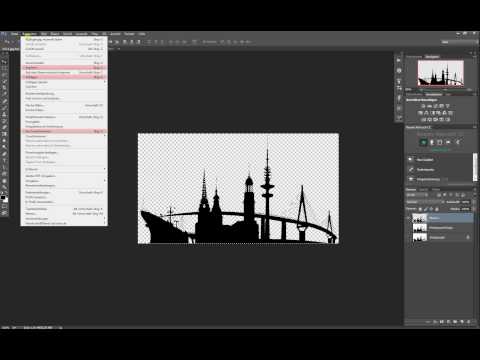Change screen mode via toolbox bottom icon
Viewport: 480px width, 360px height.
point(4,213)
